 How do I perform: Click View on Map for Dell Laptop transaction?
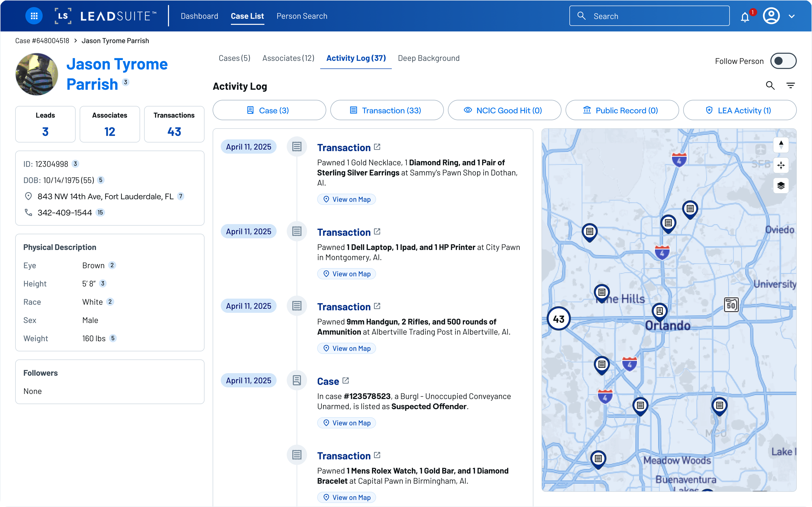[x=347, y=274]
